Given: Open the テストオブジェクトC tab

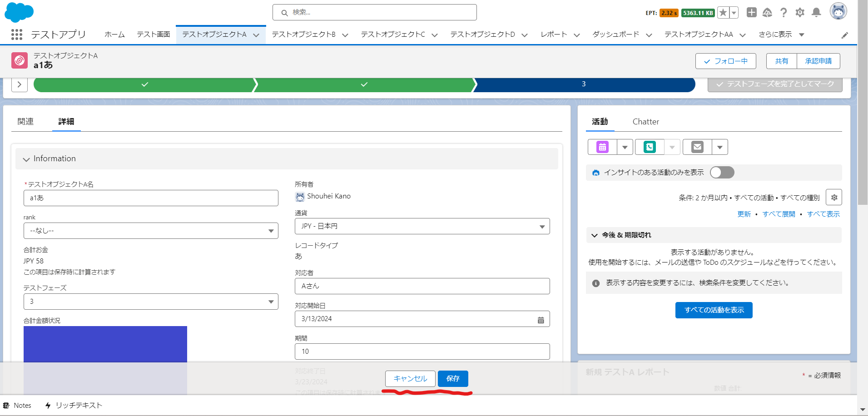Looking at the screenshot, I should click(x=393, y=35).
